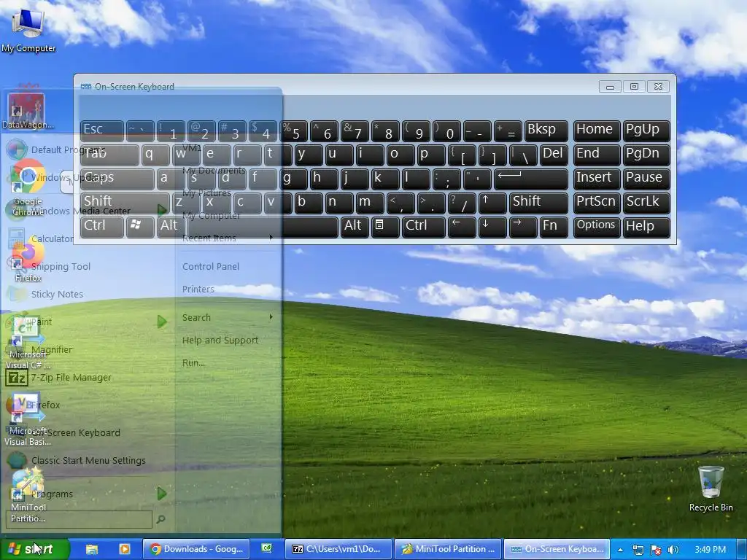Click Help key on On-Screen Keyboard
The width and height of the screenshot is (747, 560).
click(646, 227)
